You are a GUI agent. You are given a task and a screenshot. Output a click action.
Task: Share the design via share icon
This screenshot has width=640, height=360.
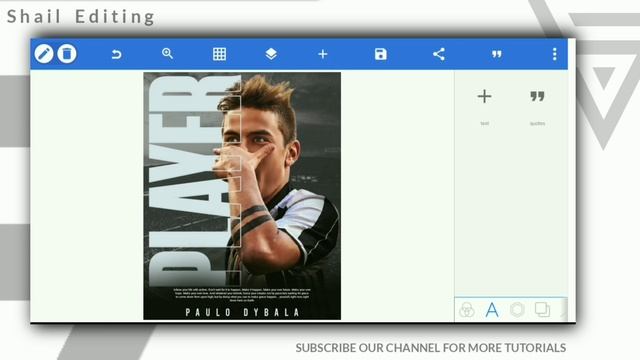click(439, 54)
